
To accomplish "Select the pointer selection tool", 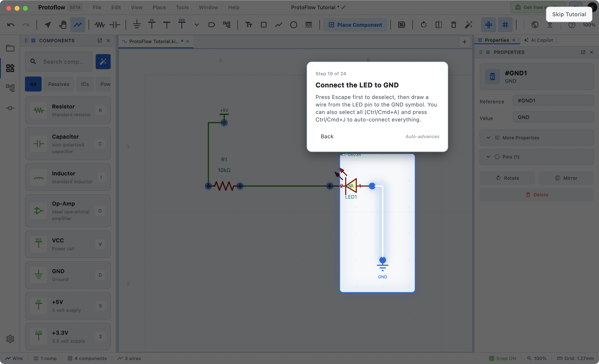I will (48, 25).
